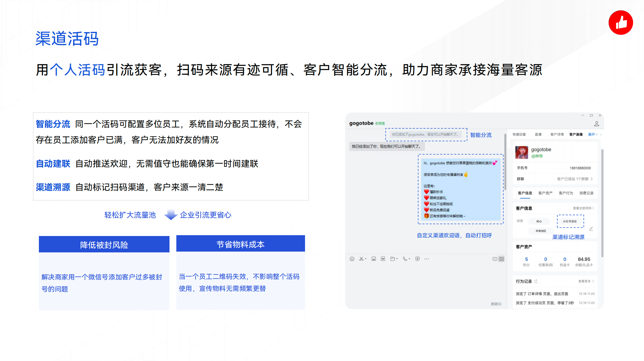Click the edit pencil icon beside tags

click(x=591, y=229)
